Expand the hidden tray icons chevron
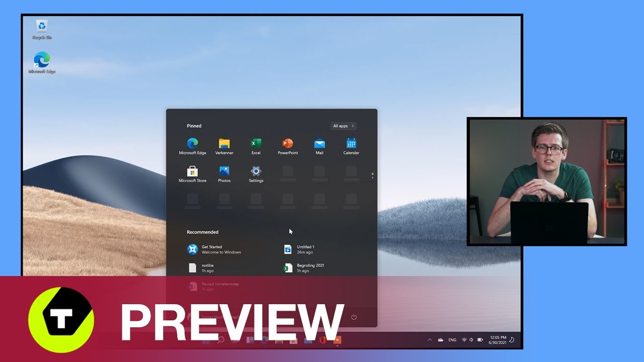 coord(430,340)
